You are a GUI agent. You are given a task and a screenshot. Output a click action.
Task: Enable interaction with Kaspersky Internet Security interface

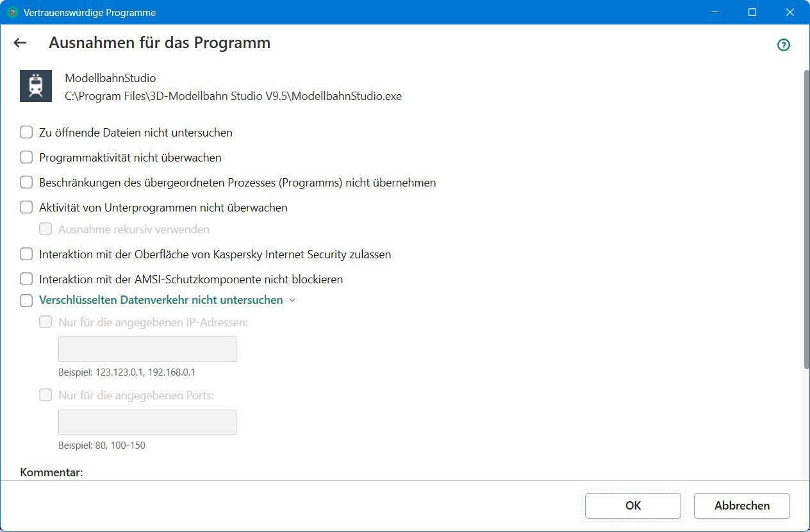click(x=26, y=254)
